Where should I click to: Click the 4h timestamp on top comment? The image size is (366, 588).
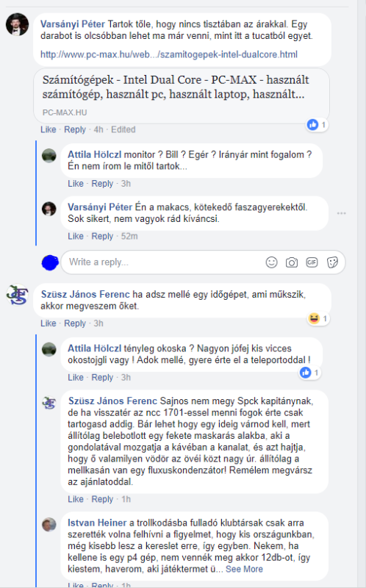point(98,129)
